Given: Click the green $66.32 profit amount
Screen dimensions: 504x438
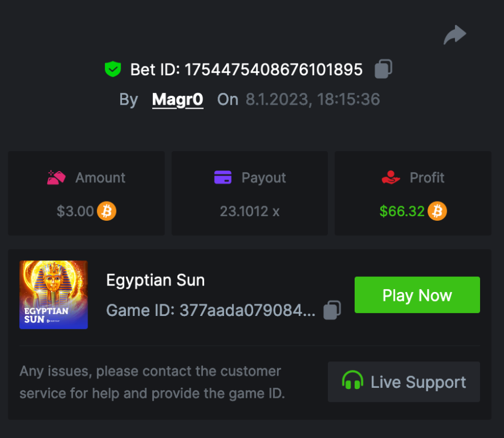Looking at the screenshot, I should [x=402, y=211].
